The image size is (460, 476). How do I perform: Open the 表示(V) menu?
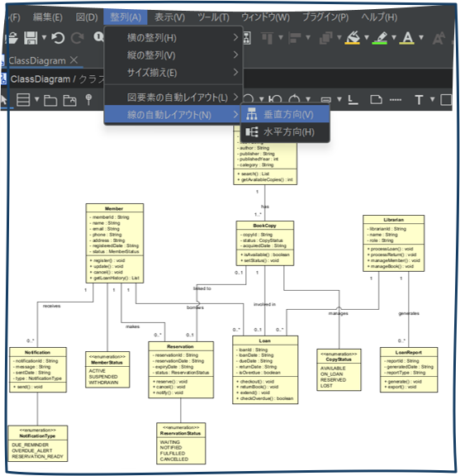[x=169, y=17]
